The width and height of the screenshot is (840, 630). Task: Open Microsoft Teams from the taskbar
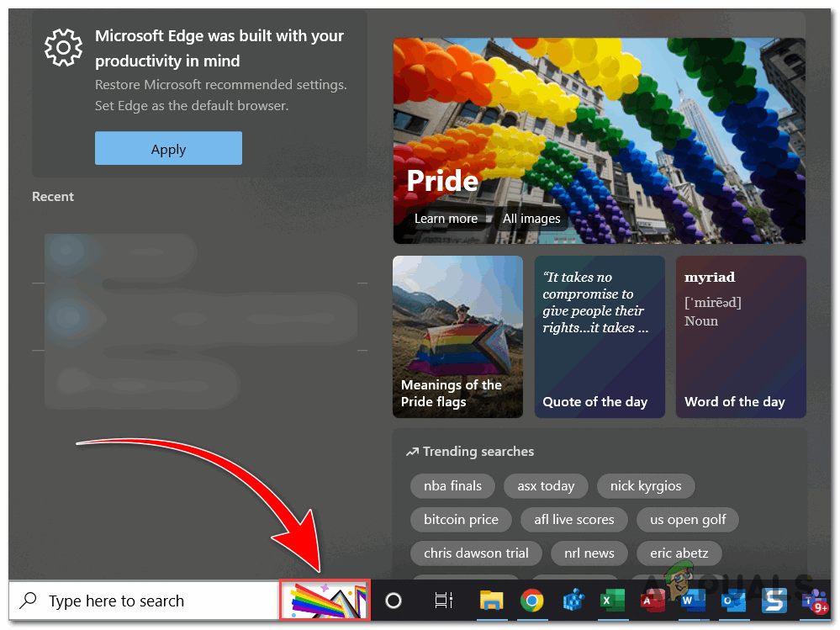(x=812, y=601)
